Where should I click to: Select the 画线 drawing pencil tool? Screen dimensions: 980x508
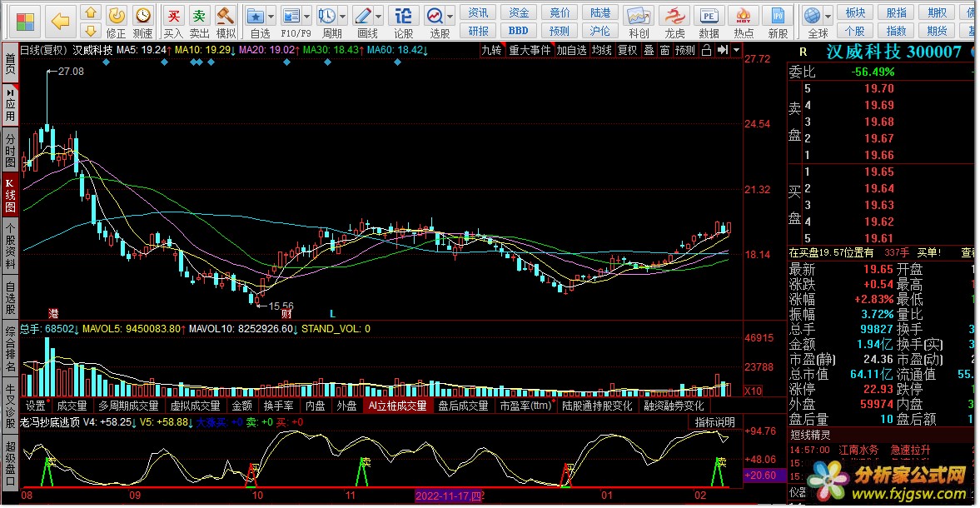click(363, 16)
